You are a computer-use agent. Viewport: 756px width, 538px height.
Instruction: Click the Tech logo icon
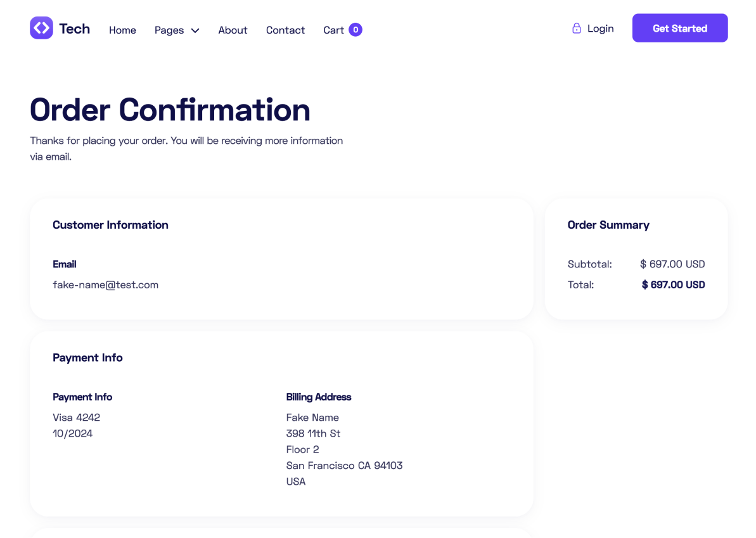41,28
